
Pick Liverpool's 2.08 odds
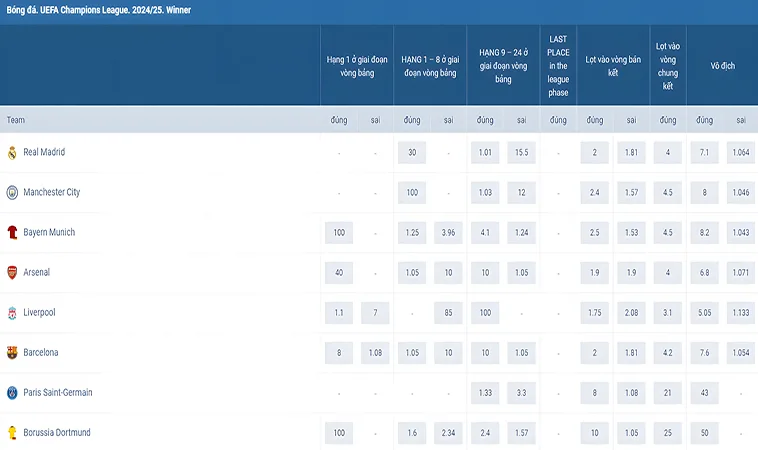[x=631, y=313]
